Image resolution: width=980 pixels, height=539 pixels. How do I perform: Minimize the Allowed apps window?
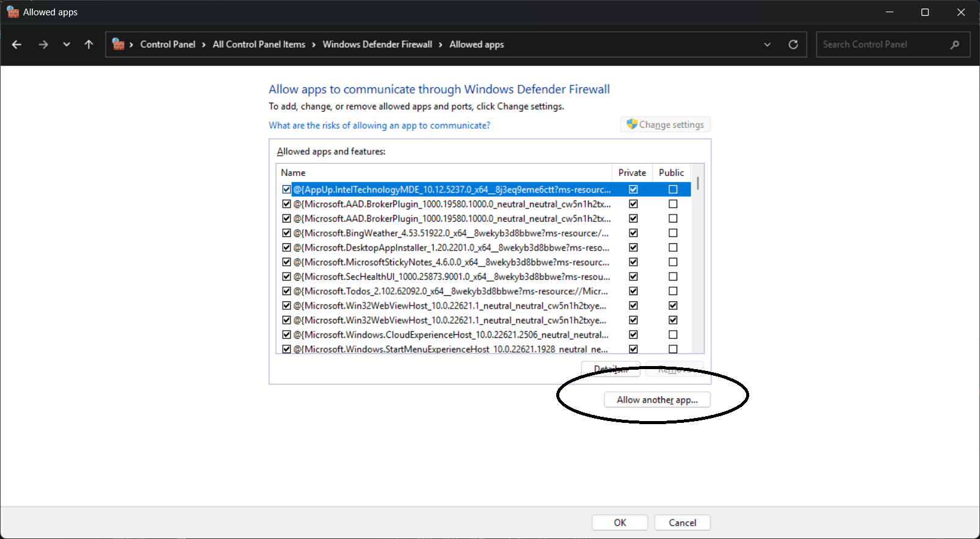pyautogui.click(x=890, y=12)
